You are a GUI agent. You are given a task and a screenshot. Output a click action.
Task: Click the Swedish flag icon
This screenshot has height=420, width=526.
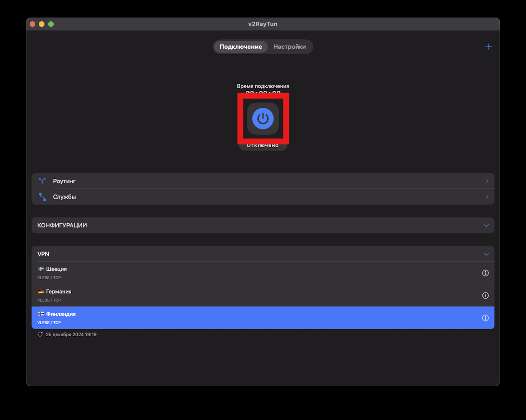coord(41,269)
